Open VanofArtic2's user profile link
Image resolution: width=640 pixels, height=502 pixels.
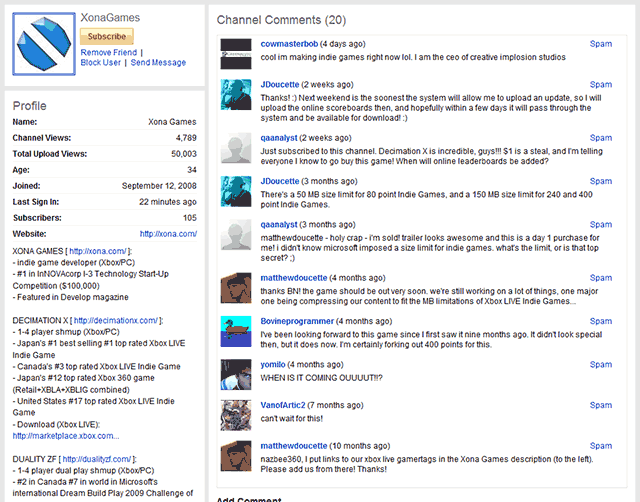pos(283,405)
